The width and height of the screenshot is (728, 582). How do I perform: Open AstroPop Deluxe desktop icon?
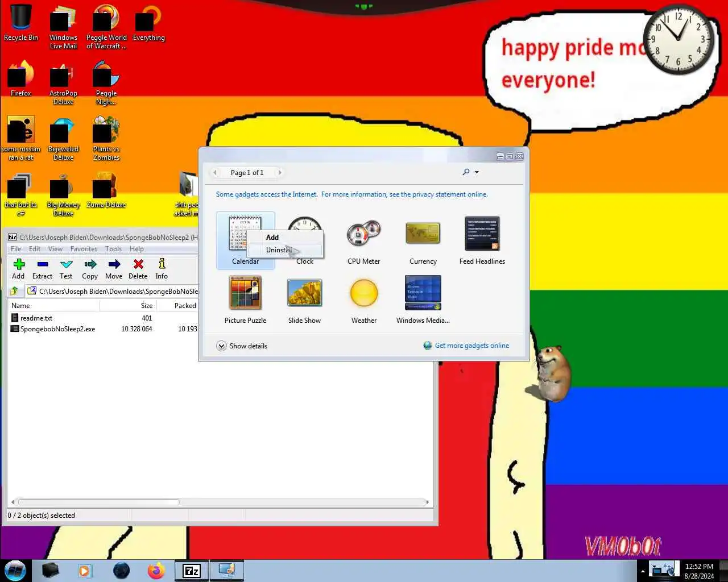point(63,82)
